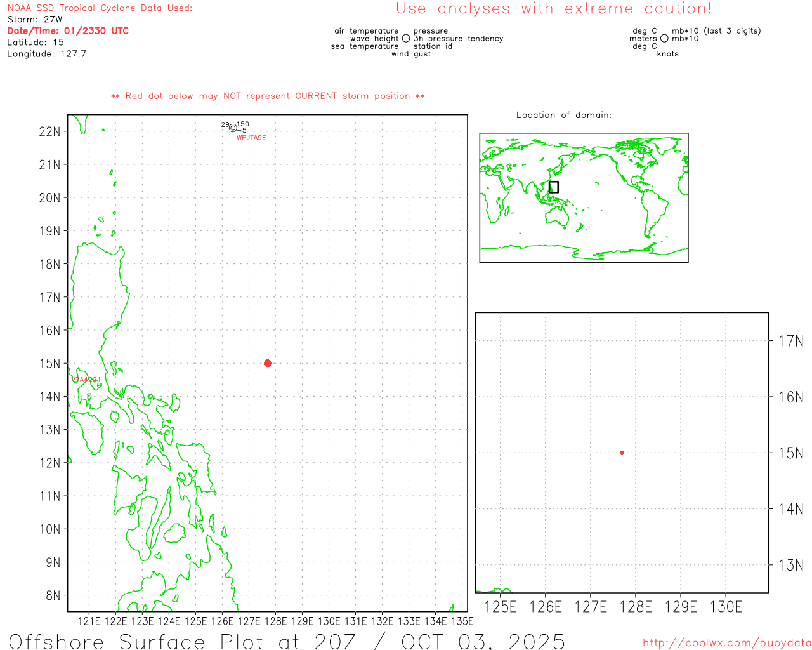Click the NOAA SSD Tropical Cyclone Data heading
This screenshot has height=650, width=812.
click(100, 8)
